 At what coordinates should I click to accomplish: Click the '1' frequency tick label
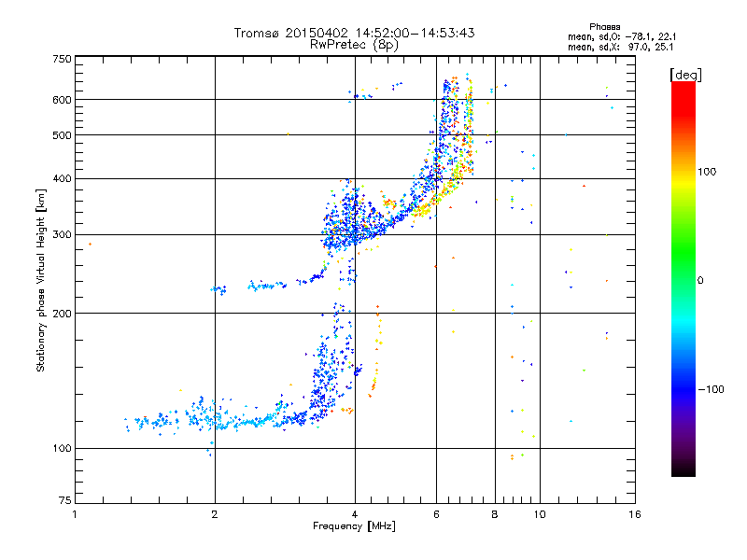click(75, 514)
